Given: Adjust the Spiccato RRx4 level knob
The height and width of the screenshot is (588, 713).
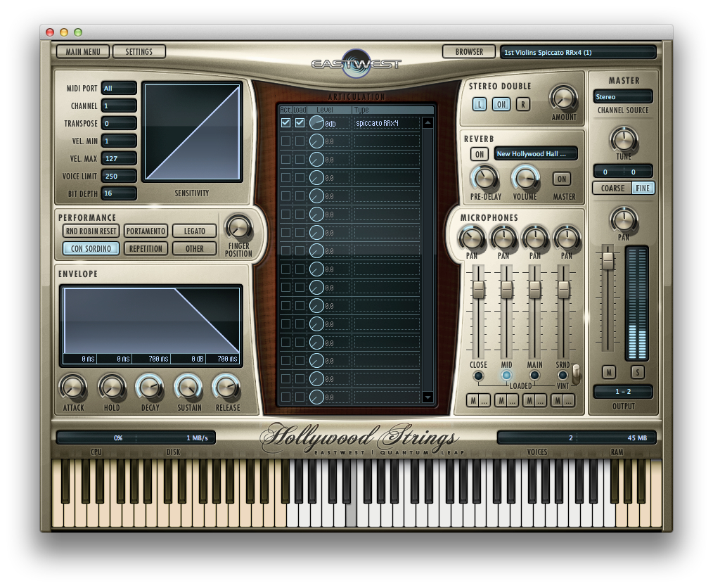Looking at the screenshot, I should [316, 123].
